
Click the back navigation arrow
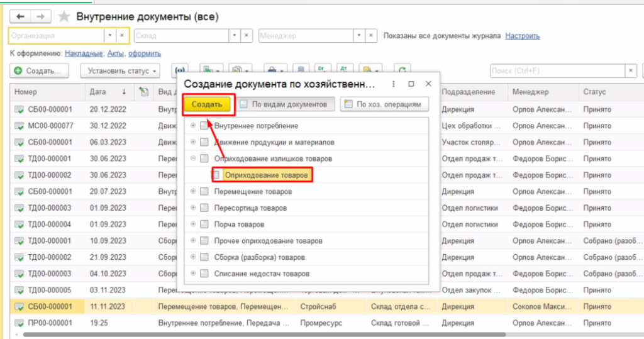(20, 16)
